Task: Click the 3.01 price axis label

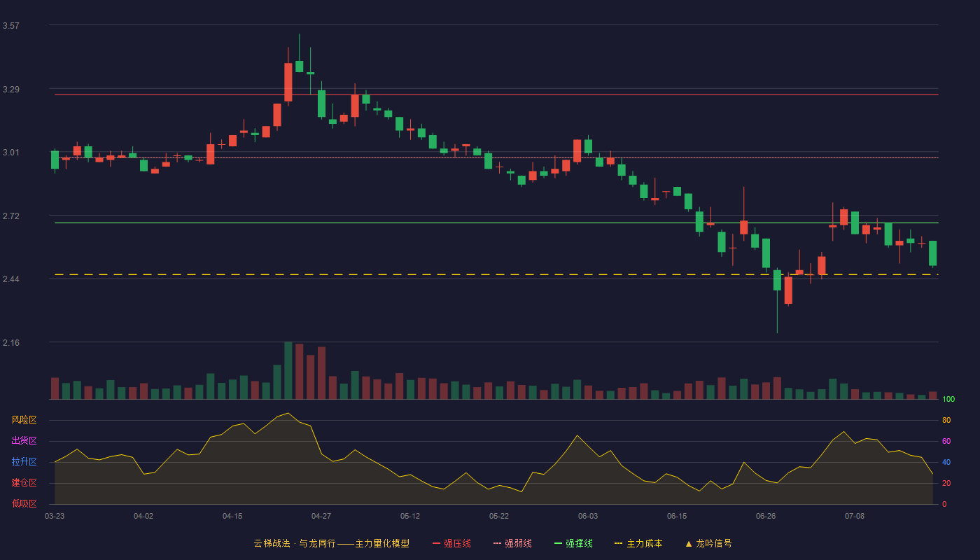Action: pyautogui.click(x=11, y=153)
